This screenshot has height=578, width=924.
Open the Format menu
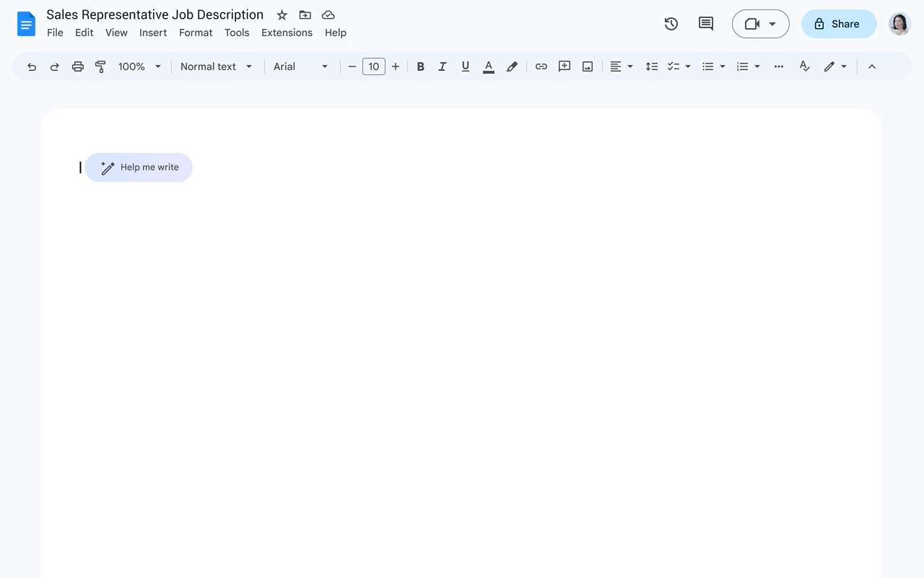(195, 33)
